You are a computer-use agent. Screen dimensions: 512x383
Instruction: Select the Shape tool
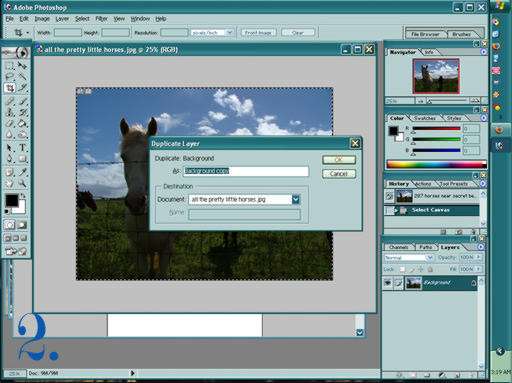(x=22, y=159)
